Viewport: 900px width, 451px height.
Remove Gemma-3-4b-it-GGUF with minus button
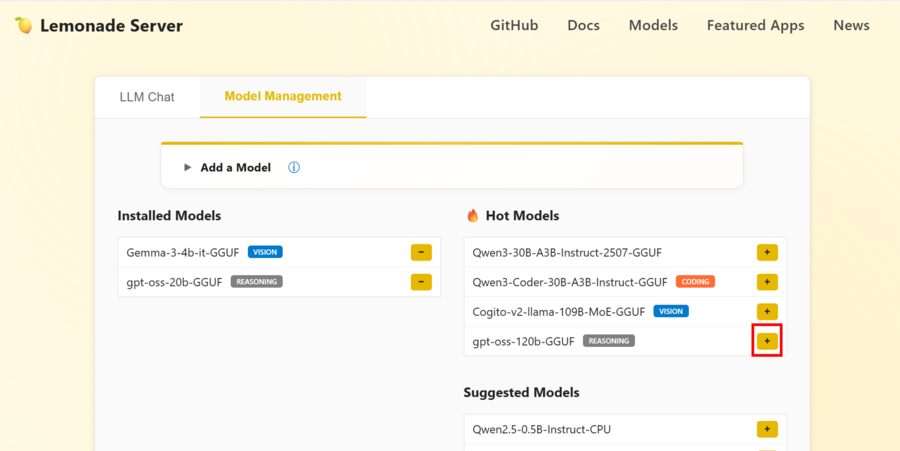click(x=421, y=252)
